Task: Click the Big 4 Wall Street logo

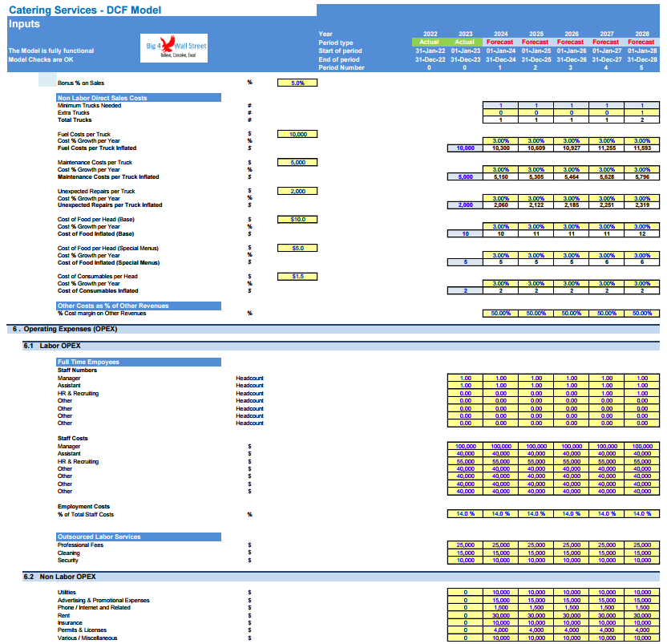Action: (176, 49)
